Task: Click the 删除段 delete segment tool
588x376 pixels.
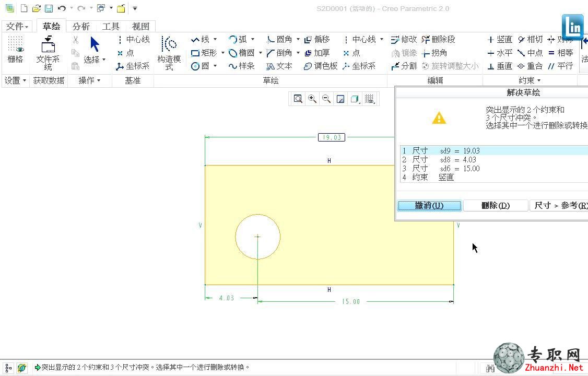Action: (438, 39)
